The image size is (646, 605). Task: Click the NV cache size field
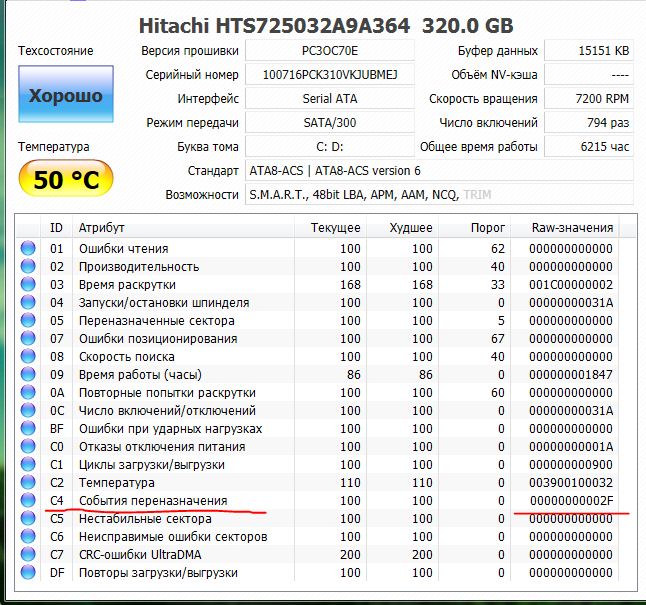point(589,75)
